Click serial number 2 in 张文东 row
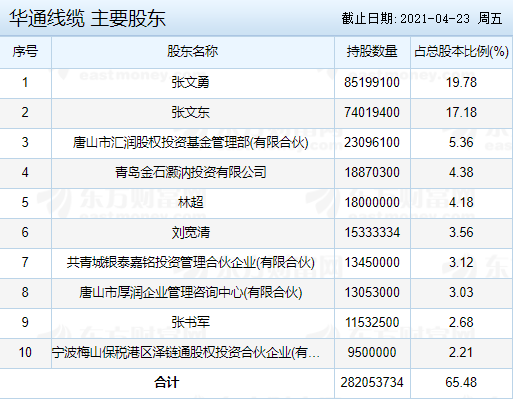Screen dimensions: 513x402 (25, 112)
